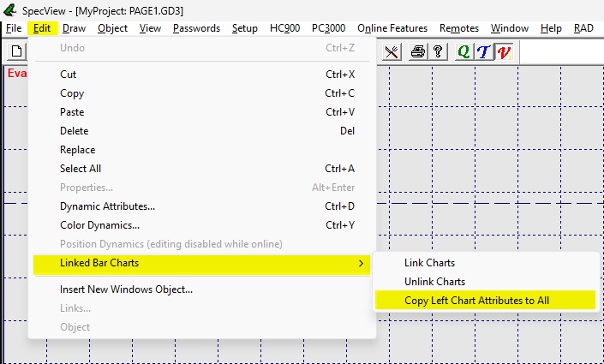
Task: Choose Color Dynamics from Edit menu
Action: [x=99, y=225]
